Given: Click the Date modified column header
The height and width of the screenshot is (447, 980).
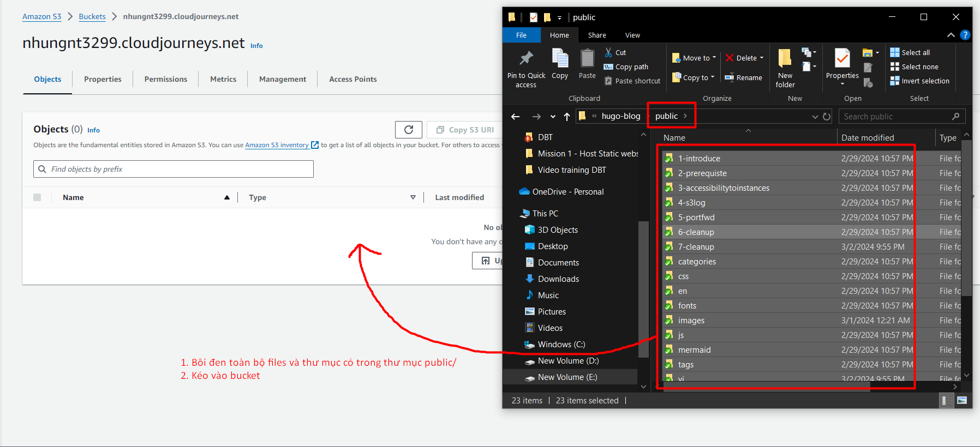Looking at the screenshot, I should click(x=868, y=138).
